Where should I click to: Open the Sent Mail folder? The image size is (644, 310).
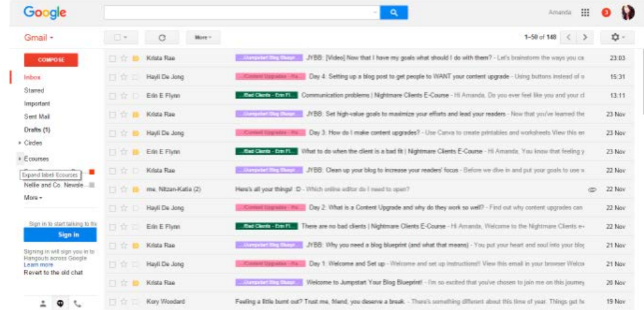[x=37, y=117]
